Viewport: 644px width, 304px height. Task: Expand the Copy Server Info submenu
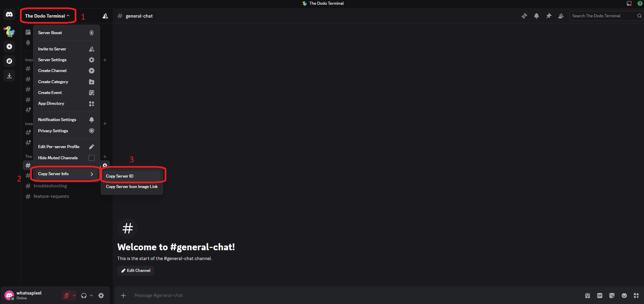coord(66,174)
